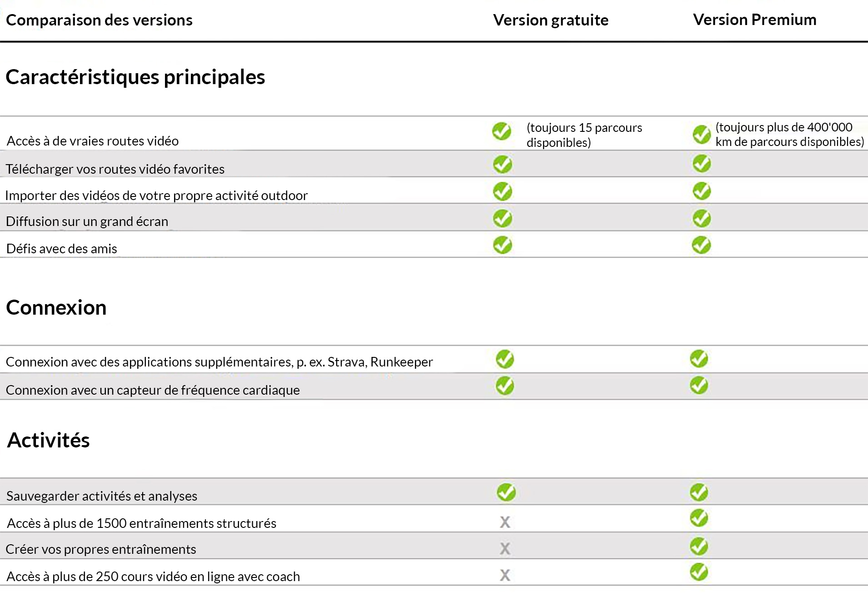Click free version checkmark for Télécharger routes vidéo
Screen dimensions: 868x597
click(502, 164)
